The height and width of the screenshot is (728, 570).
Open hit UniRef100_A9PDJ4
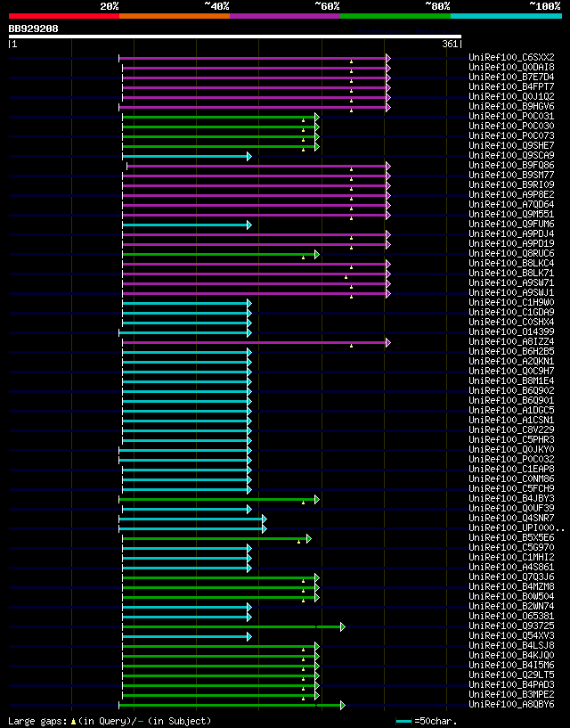point(511,234)
